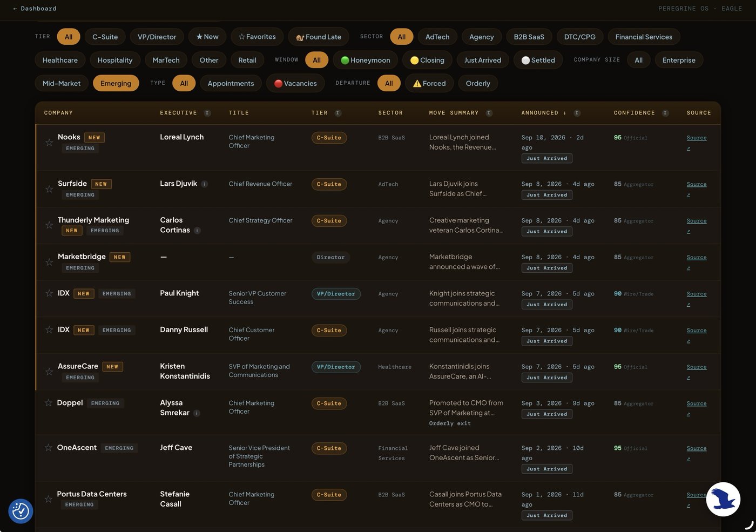The height and width of the screenshot is (532, 756).
Task: Select the Orderly departure filter
Action: (x=478, y=83)
